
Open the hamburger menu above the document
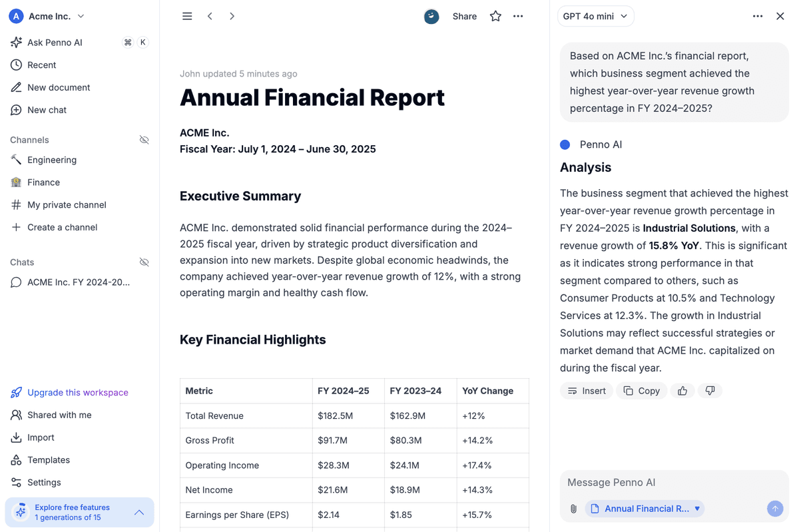187,15
